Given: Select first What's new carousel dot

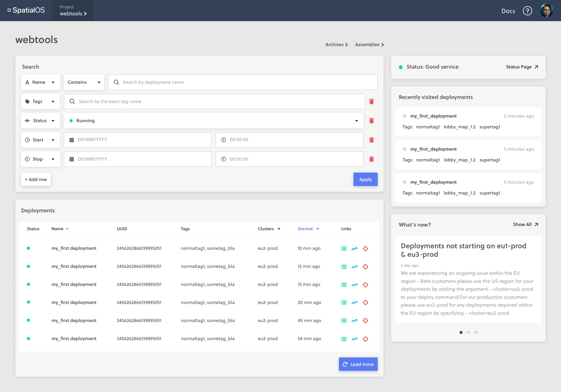Looking at the screenshot, I should (461, 332).
